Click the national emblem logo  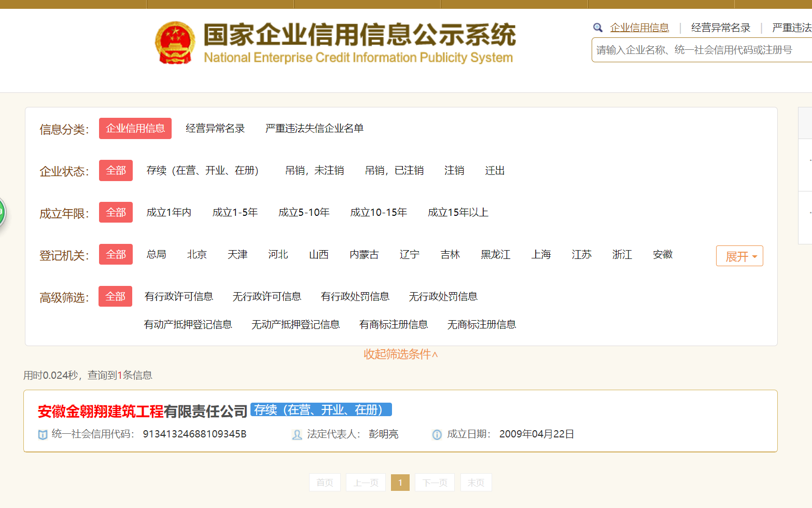175,43
